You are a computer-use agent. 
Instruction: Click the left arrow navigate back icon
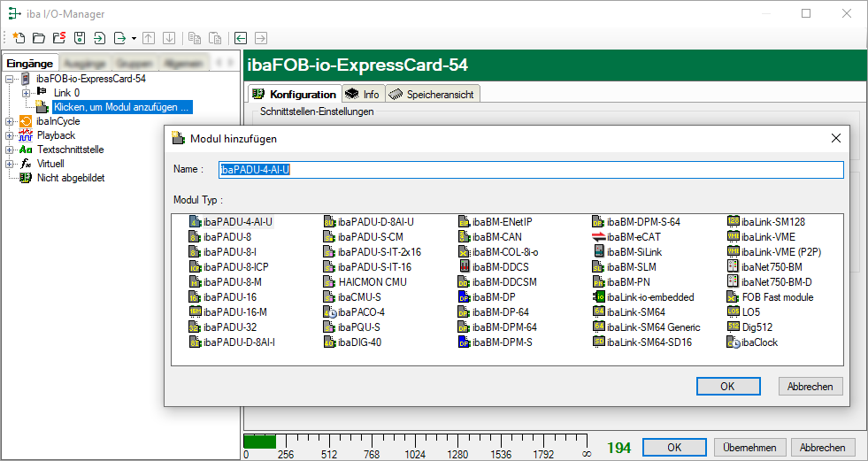[x=241, y=38]
